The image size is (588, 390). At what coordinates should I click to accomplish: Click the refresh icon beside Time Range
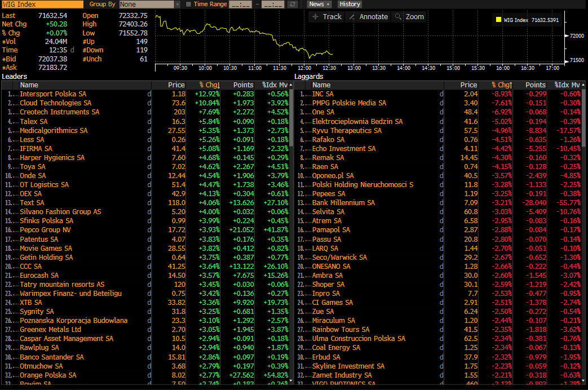click(292, 5)
